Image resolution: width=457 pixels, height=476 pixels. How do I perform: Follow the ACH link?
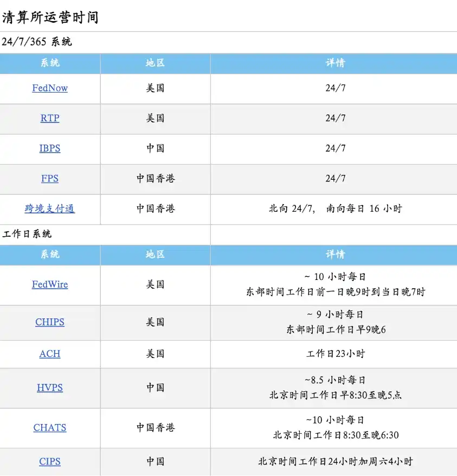tap(50, 354)
